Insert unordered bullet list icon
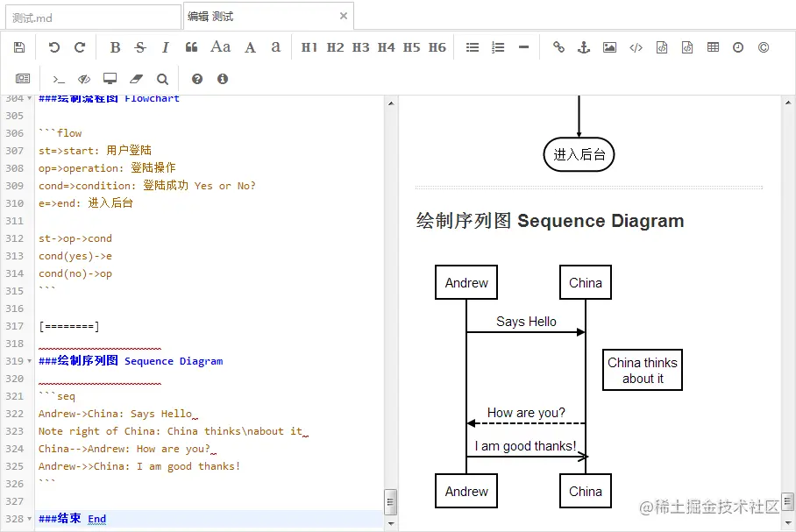The width and height of the screenshot is (796, 532). click(473, 47)
